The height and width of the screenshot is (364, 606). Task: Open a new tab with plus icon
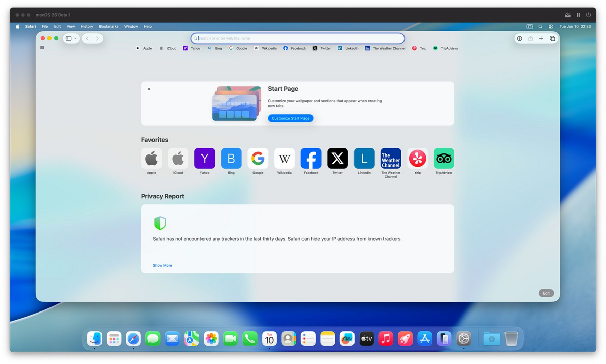click(541, 38)
